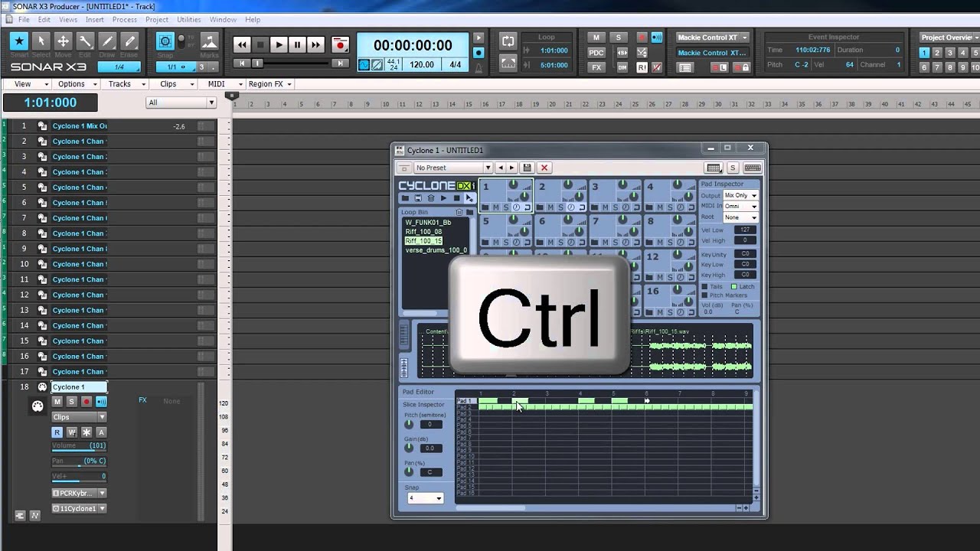Solo the Cyclone 1 track 18
This screenshot has height=551, width=980.
tap(71, 402)
